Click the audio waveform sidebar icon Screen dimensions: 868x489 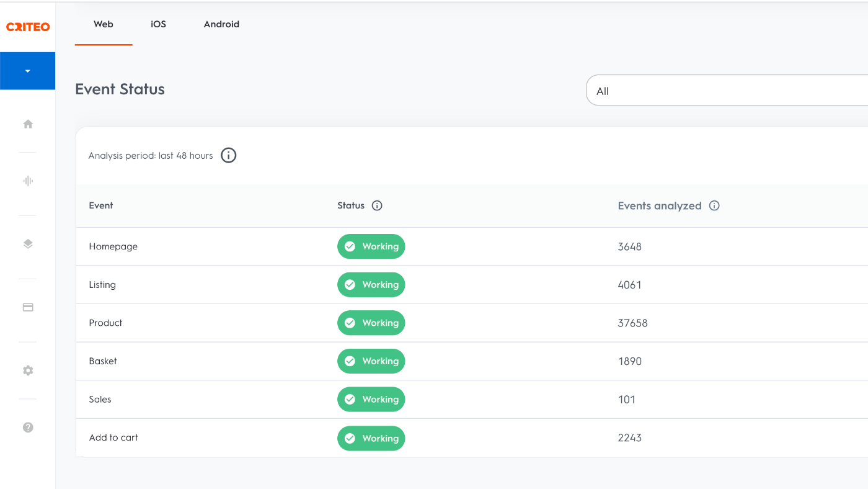(x=28, y=181)
